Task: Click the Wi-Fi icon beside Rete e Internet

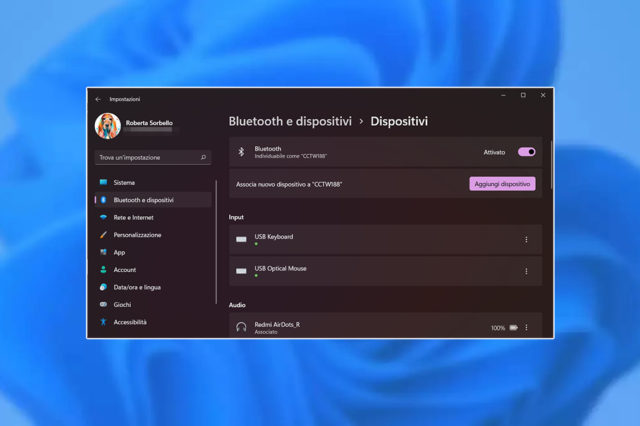Action: pyautogui.click(x=103, y=217)
